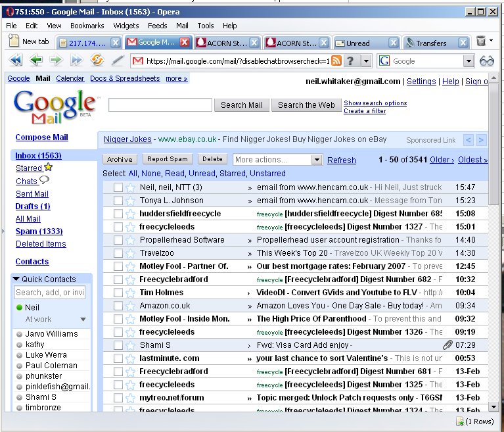Screen dimensions: 504x432
Task: Tick checkbox for lastminute.com email
Action: point(118,358)
